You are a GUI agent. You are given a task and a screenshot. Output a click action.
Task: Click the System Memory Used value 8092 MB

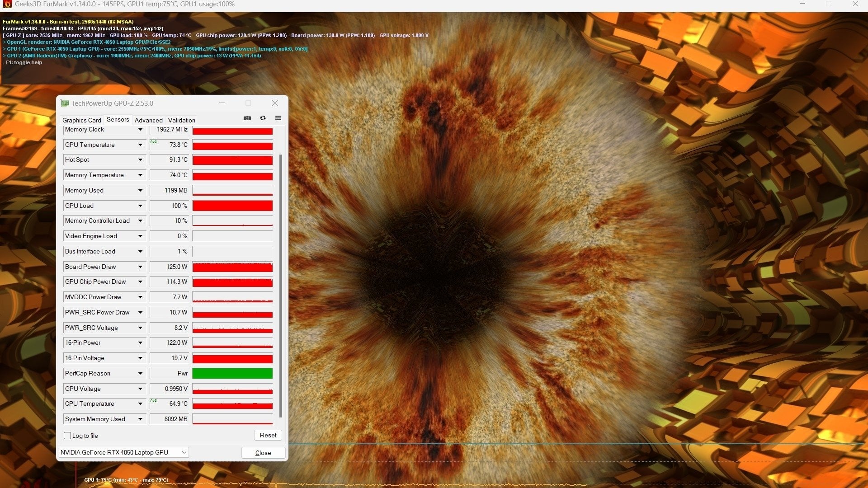tap(169, 419)
